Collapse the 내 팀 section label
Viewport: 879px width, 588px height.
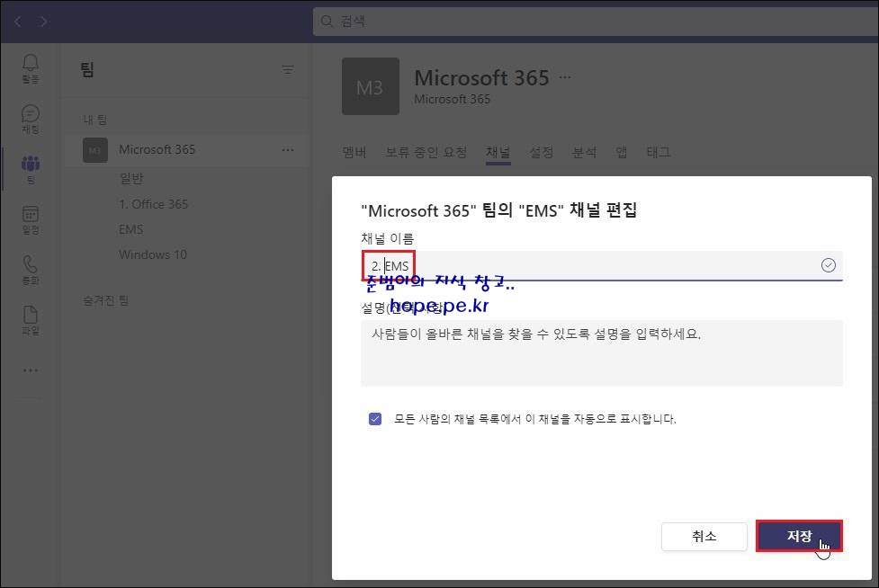click(94, 120)
